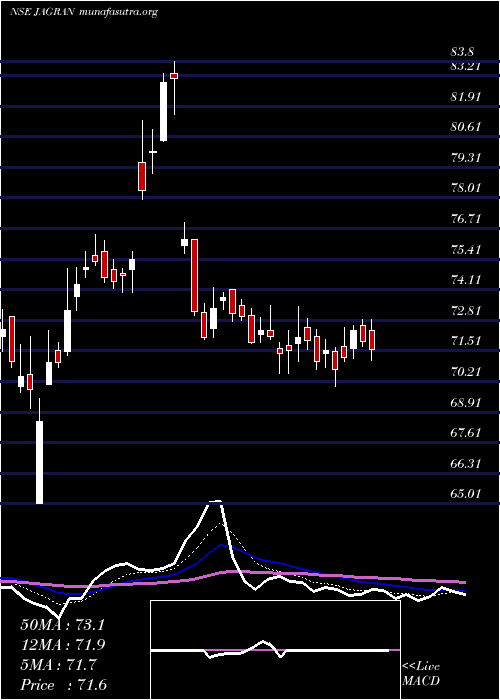
Task: Click the Live MACD label
Action: (421, 674)
